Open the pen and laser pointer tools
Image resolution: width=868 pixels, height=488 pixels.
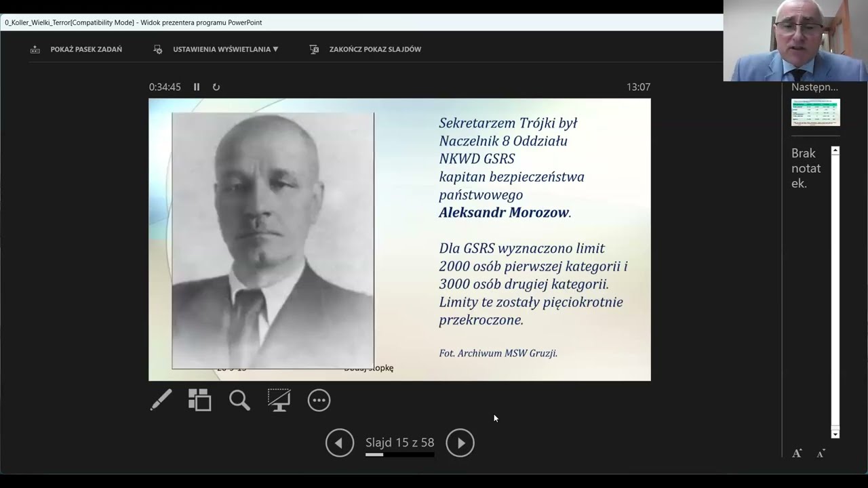(161, 400)
